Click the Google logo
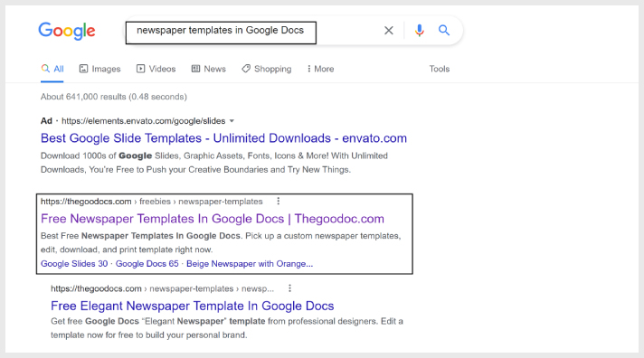This screenshot has width=644, height=358. coord(67,32)
